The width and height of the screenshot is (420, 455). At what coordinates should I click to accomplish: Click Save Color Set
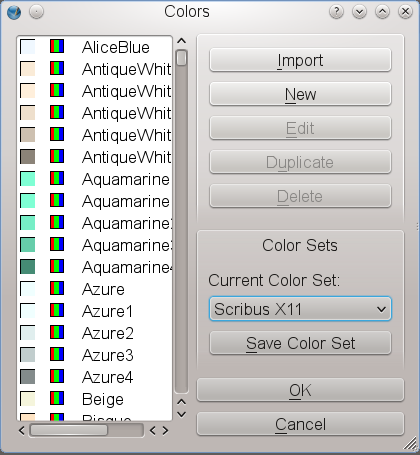pos(300,343)
